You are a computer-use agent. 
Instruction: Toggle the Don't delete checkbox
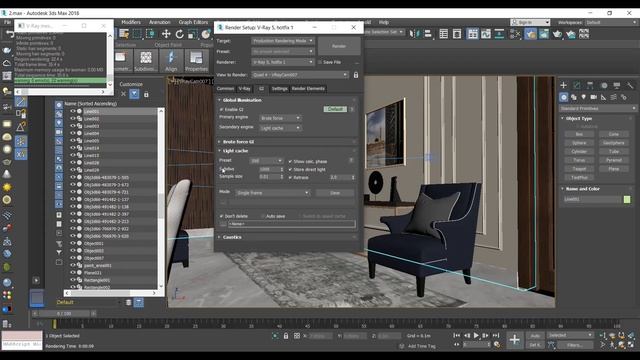222,216
